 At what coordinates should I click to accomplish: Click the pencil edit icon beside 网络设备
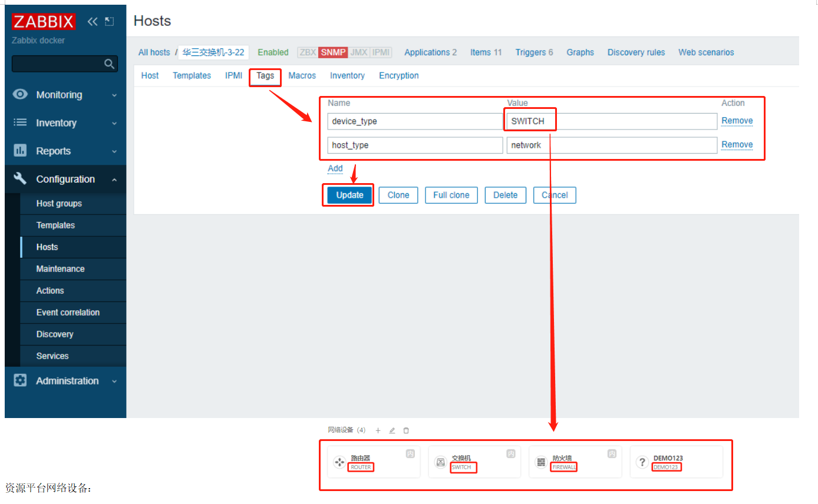click(x=392, y=430)
